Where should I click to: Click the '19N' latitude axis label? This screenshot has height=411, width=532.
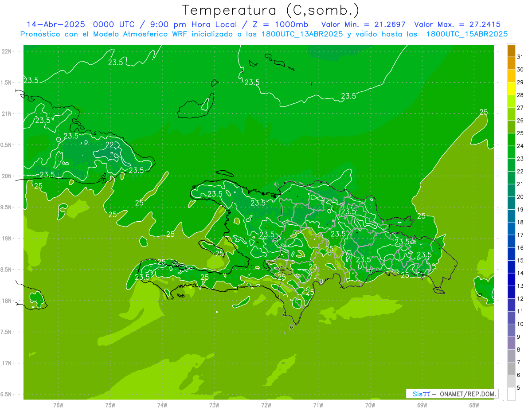click(x=7, y=238)
